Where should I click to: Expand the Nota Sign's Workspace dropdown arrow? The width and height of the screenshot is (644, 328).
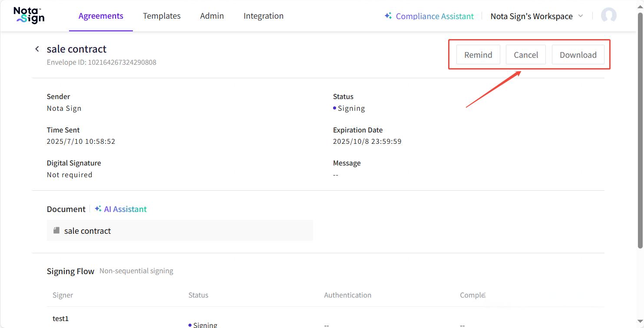click(x=581, y=16)
